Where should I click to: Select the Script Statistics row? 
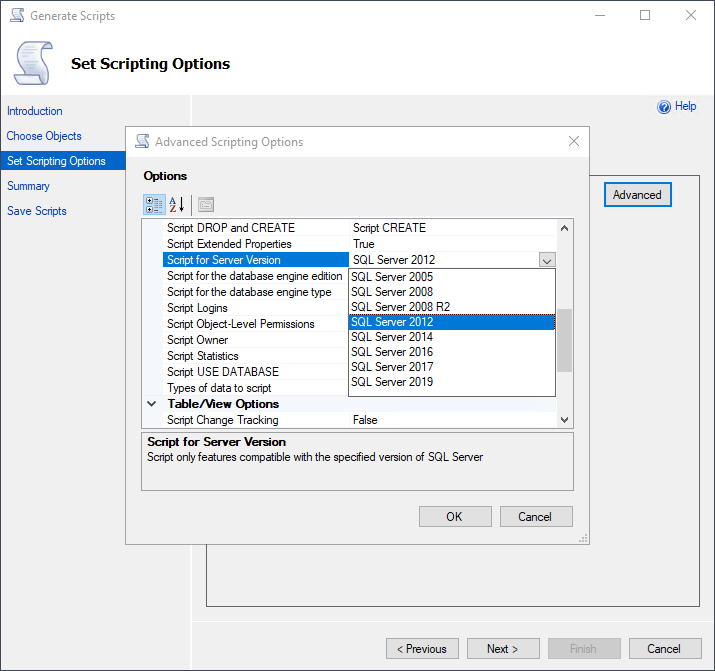pos(256,356)
